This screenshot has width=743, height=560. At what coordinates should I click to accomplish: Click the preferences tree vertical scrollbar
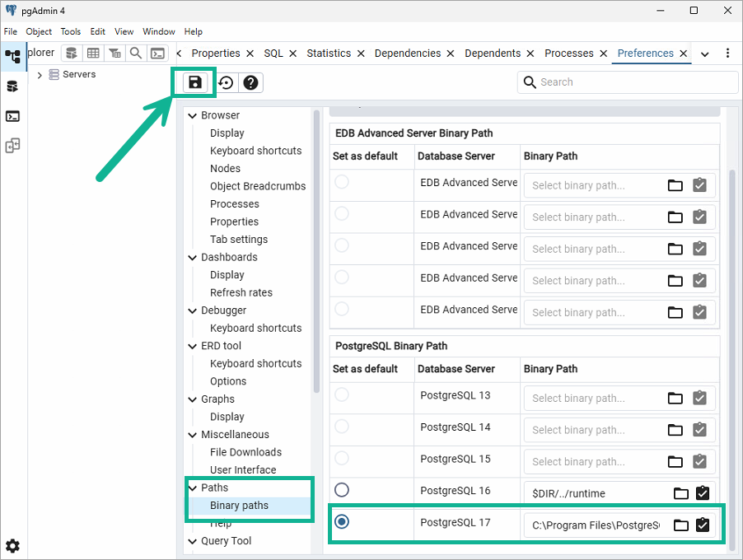tap(316, 251)
